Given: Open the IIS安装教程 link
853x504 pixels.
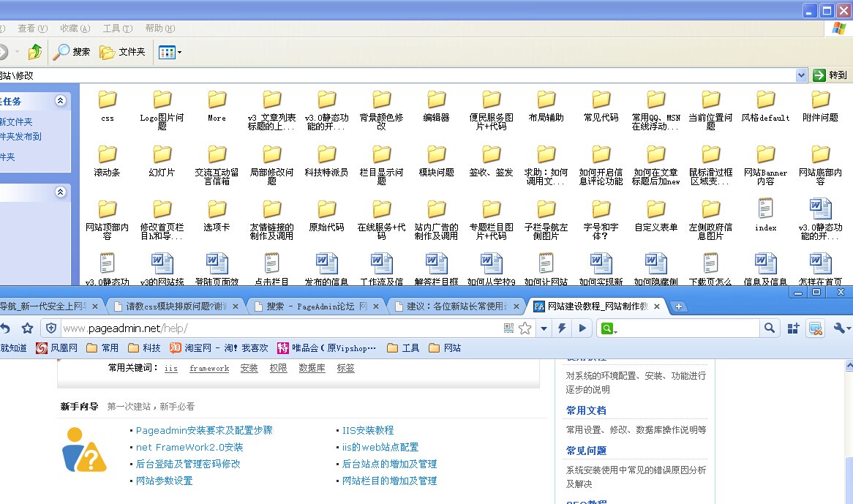Looking at the screenshot, I should [x=368, y=430].
